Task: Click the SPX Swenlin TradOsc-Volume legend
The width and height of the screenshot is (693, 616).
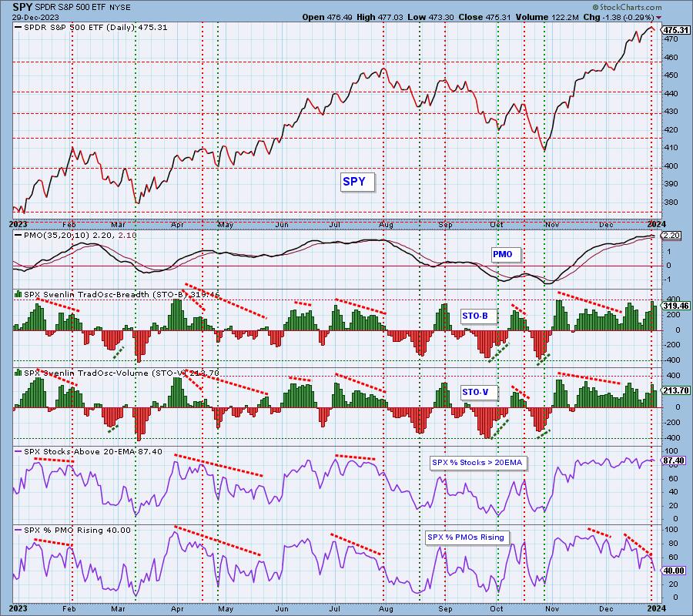Action: (117, 373)
